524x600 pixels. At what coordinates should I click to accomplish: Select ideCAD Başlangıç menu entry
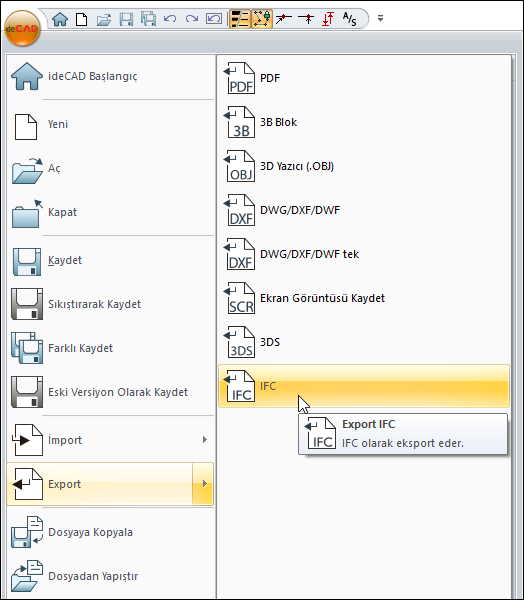(x=110, y=76)
